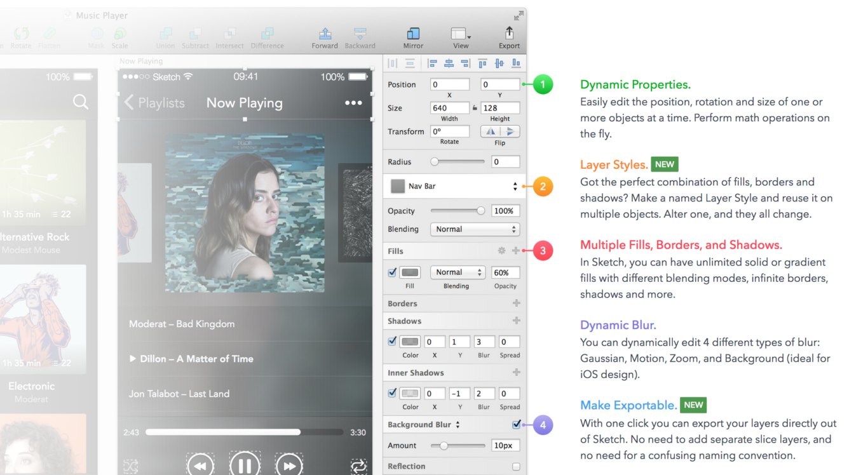This screenshot has width=868, height=475.
Task: Click the Backward arrange tool
Action: tap(360, 37)
